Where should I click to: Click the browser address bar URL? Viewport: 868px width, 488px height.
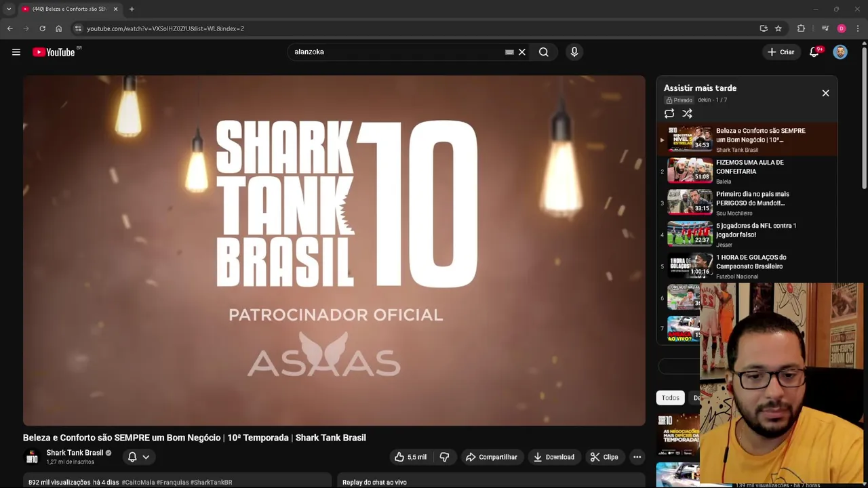click(165, 28)
